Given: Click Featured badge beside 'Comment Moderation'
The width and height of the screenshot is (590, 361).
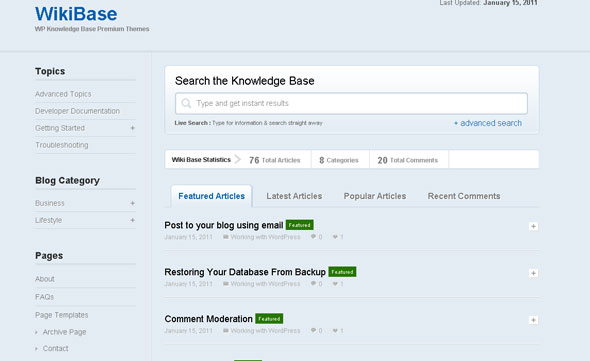Looking at the screenshot, I should click(269, 319).
